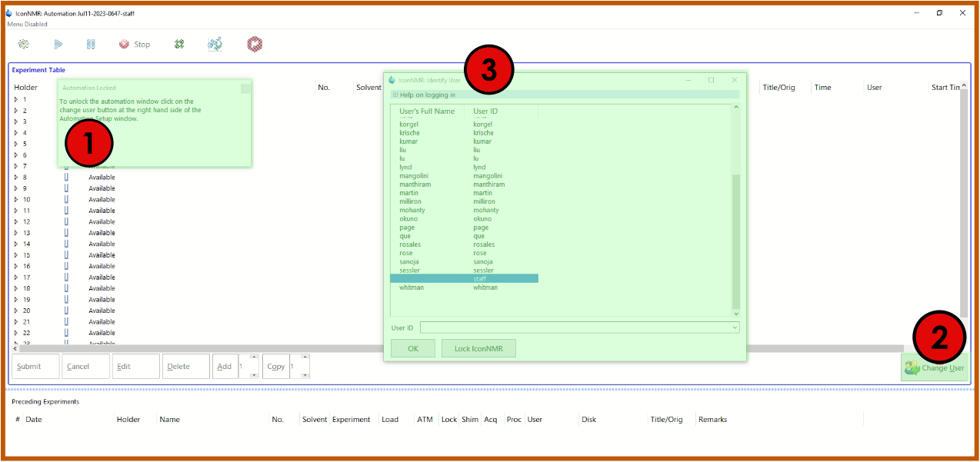980x462 pixels.
Task: Click OK in the Identify User dialog
Action: [412, 348]
